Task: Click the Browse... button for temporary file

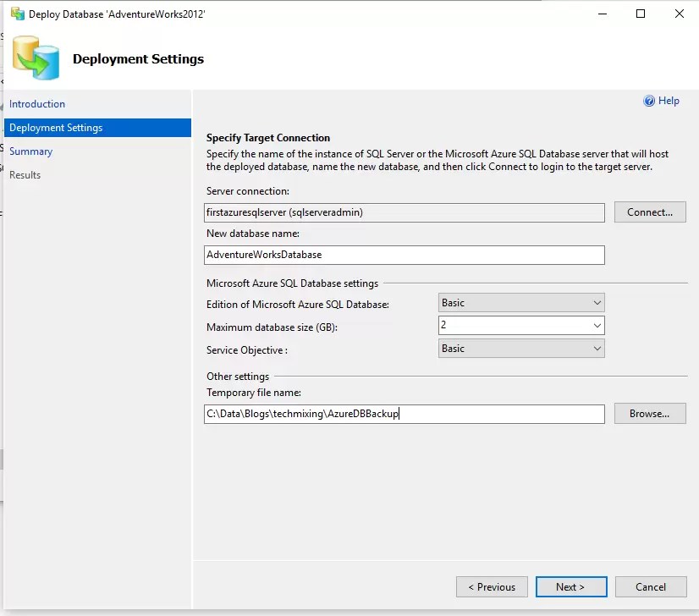Action: coord(650,414)
